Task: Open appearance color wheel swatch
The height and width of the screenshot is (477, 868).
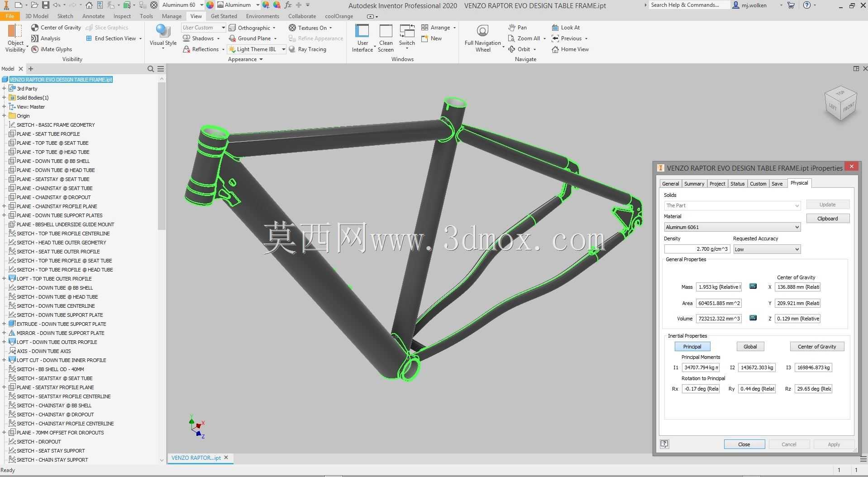Action: click(210, 5)
